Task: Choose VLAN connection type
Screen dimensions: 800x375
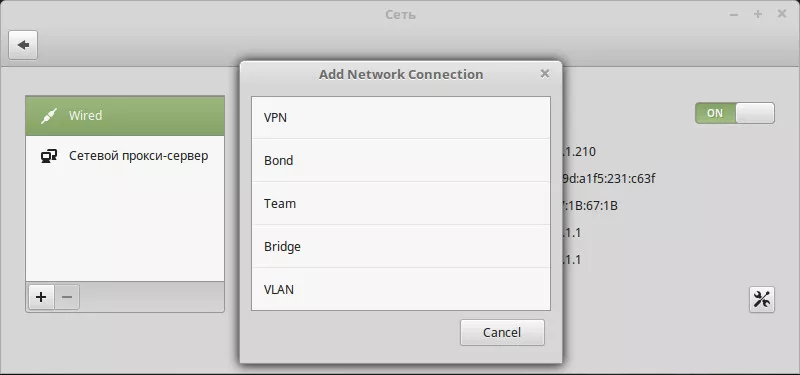Action: pyautogui.click(x=401, y=289)
